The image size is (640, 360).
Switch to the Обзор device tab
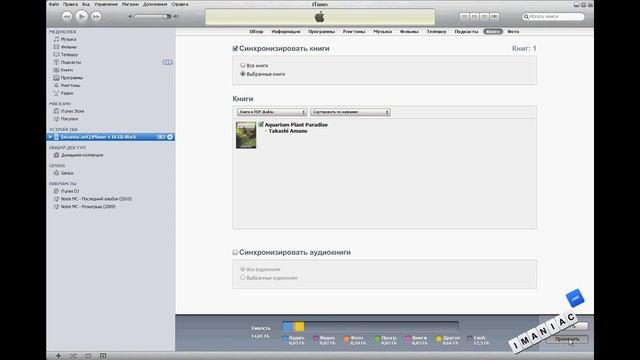point(256,31)
